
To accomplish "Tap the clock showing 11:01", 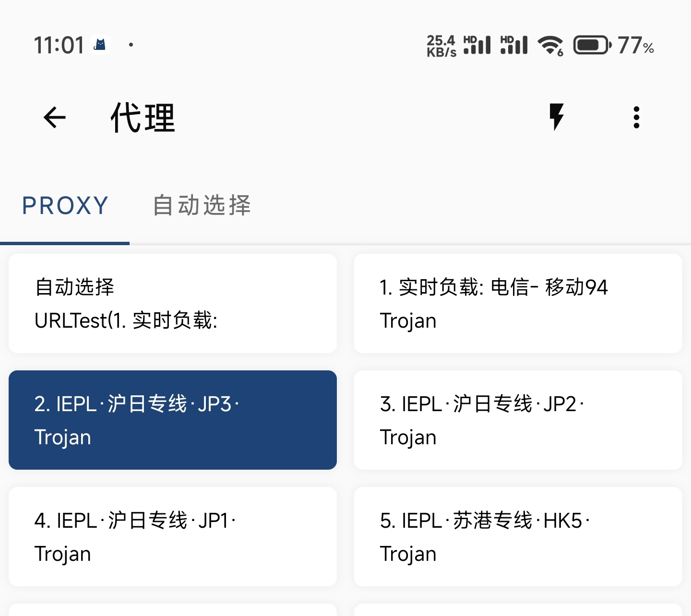I will tap(59, 46).
